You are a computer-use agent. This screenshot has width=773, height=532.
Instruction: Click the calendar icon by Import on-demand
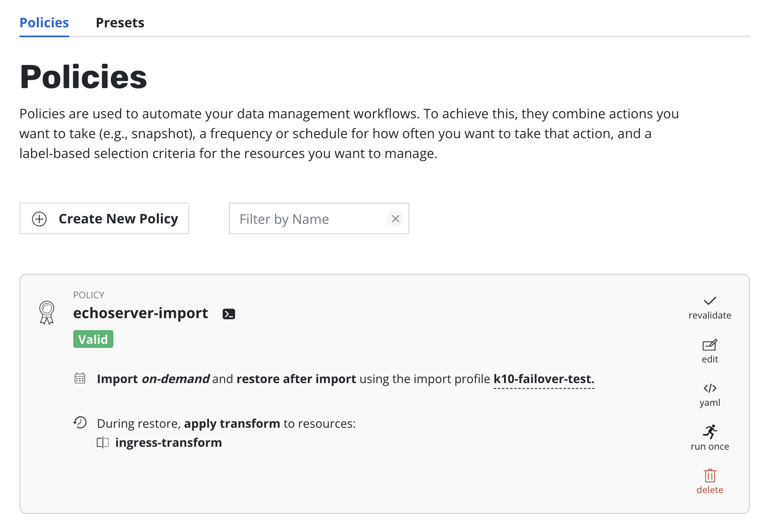tap(80, 379)
